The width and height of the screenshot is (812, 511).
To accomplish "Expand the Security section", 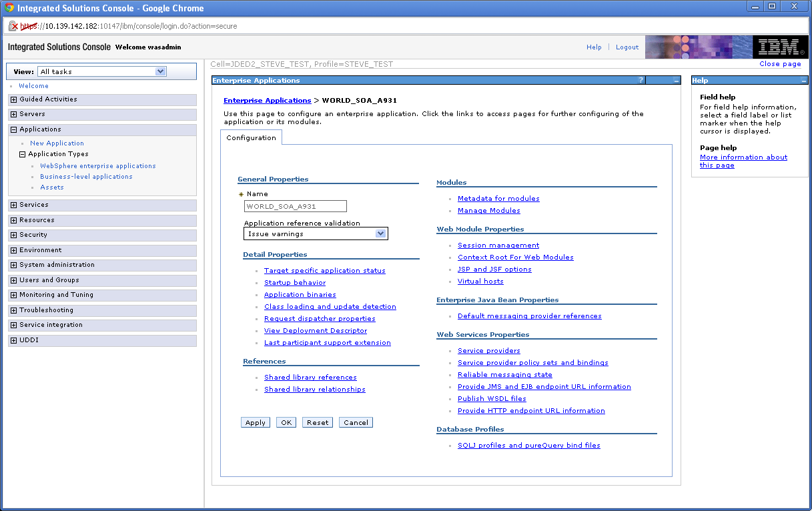I will tap(14, 235).
